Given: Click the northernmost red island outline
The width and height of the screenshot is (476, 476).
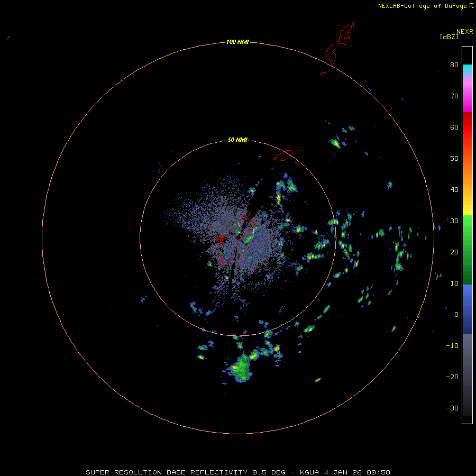Looking at the screenshot, I should (346, 33).
